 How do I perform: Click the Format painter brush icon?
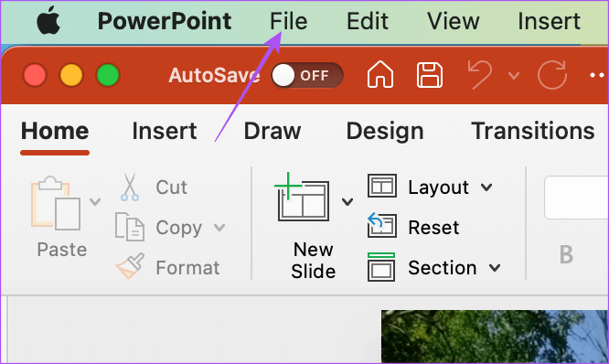point(130,266)
